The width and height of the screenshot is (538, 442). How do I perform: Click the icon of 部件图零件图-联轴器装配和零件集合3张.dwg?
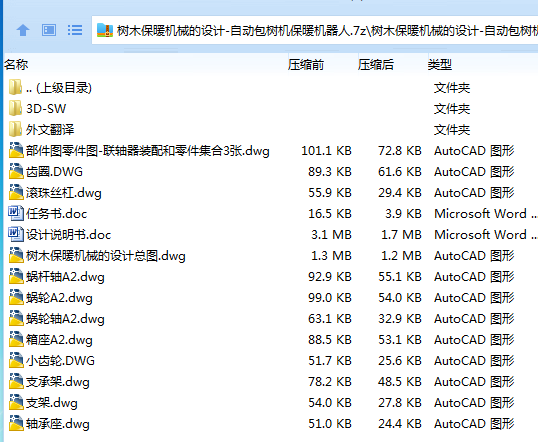(x=16, y=150)
